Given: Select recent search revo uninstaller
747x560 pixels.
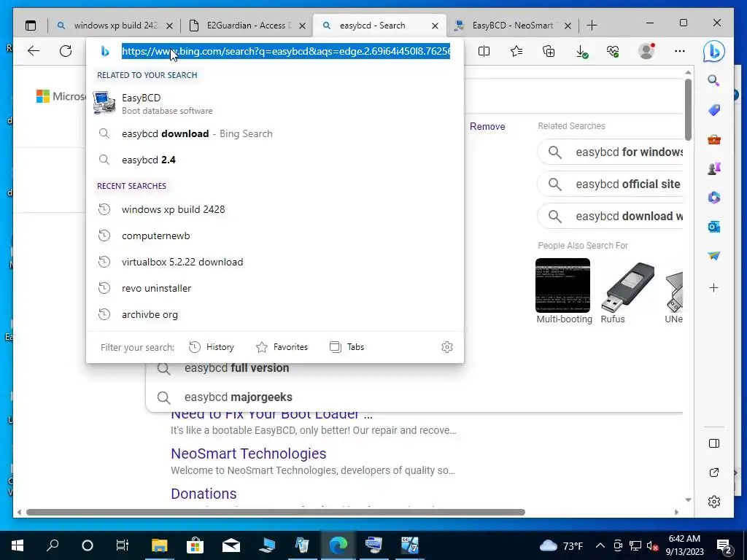Looking at the screenshot, I should (275, 288).
